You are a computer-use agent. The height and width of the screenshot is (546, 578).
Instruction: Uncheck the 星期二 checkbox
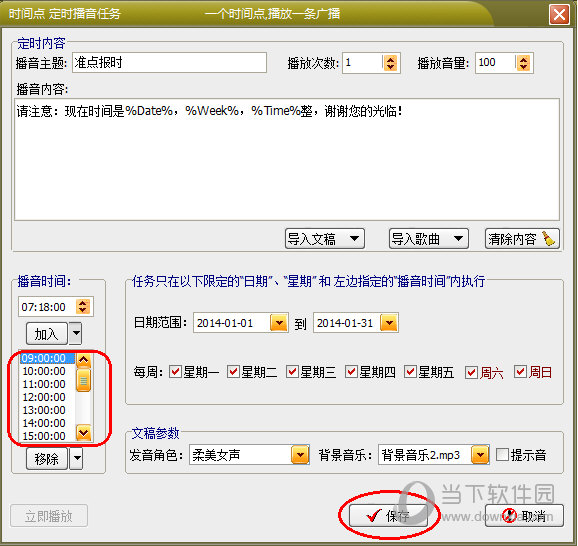pyautogui.click(x=233, y=372)
